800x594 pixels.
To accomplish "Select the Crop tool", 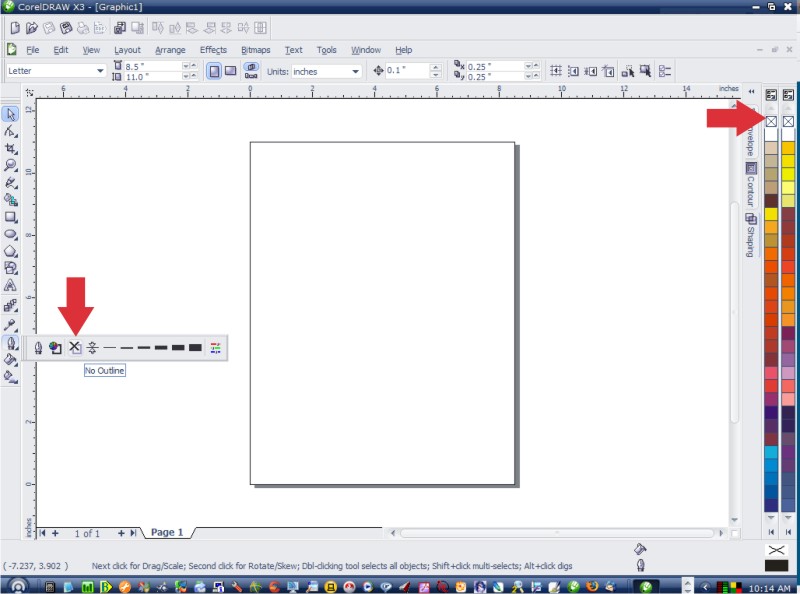I will (10, 148).
